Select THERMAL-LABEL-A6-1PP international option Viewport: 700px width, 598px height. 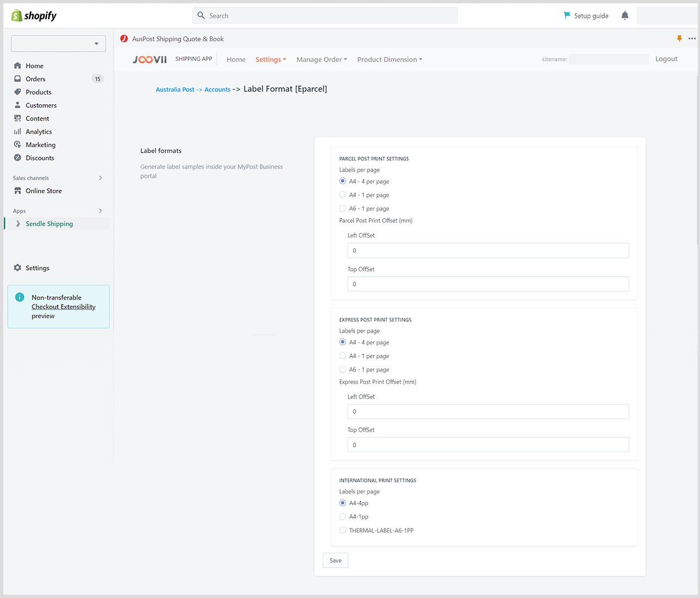click(x=343, y=530)
